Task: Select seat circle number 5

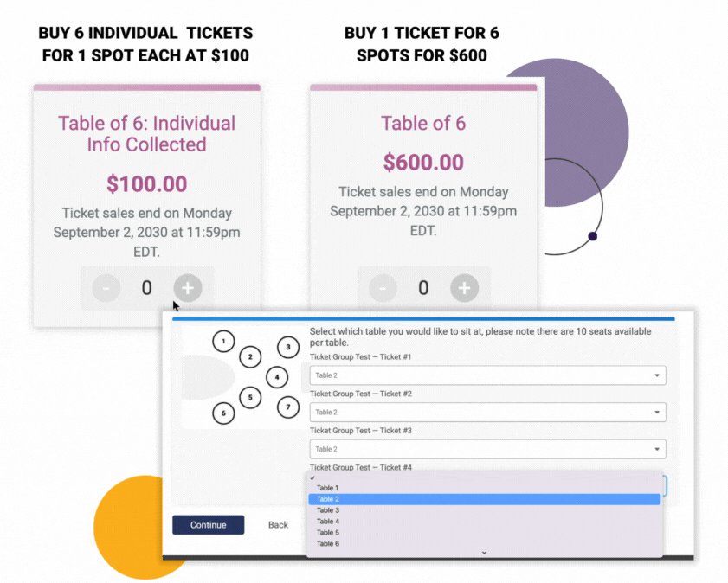Action: (250, 398)
